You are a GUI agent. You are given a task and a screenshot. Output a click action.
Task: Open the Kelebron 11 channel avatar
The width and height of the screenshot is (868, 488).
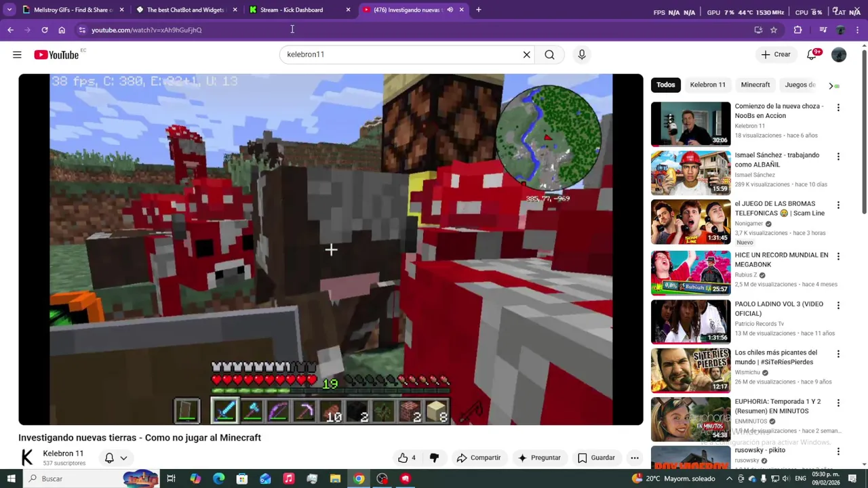[27, 457]
